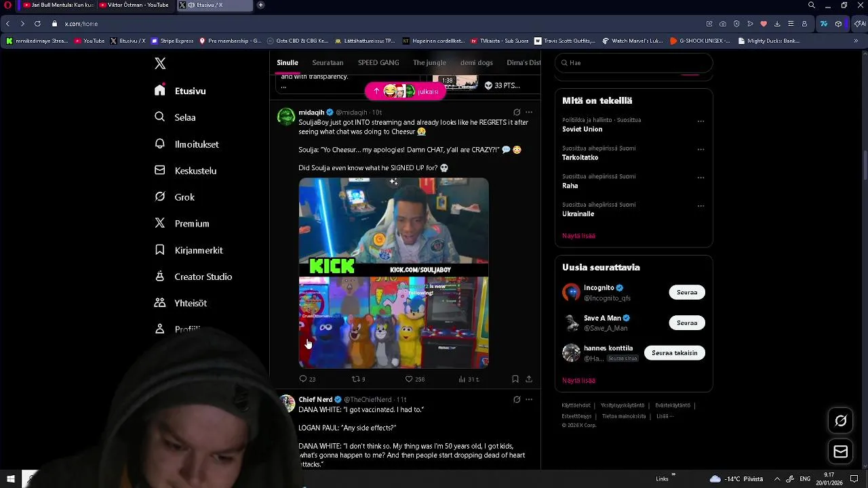Image resolution: width=868 pixels, height=488 pixels.
Task: Open Ilmoitukset notifications
Action: click(x=186, y=144)
